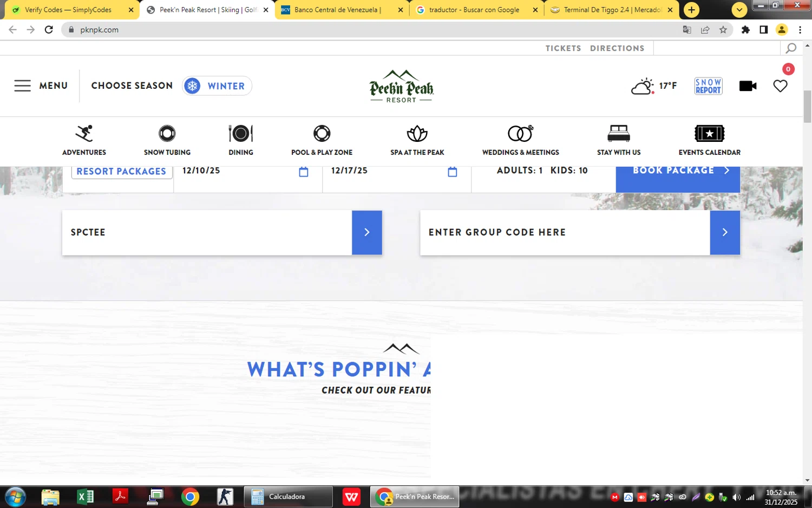Open the Adults and Kids guest selector
Screen dimensions: 812x508
coord(542,171)
